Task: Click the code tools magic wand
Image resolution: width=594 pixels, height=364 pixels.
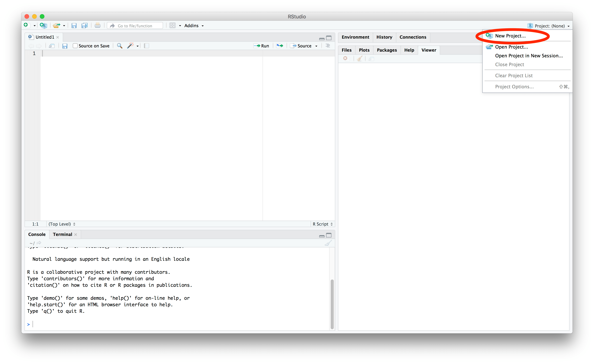Action: [x=131, y=46]
